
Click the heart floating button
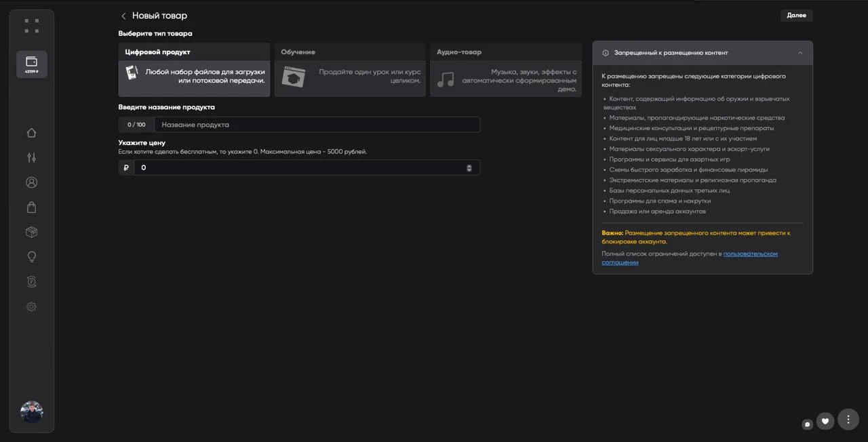pos(825,421)
